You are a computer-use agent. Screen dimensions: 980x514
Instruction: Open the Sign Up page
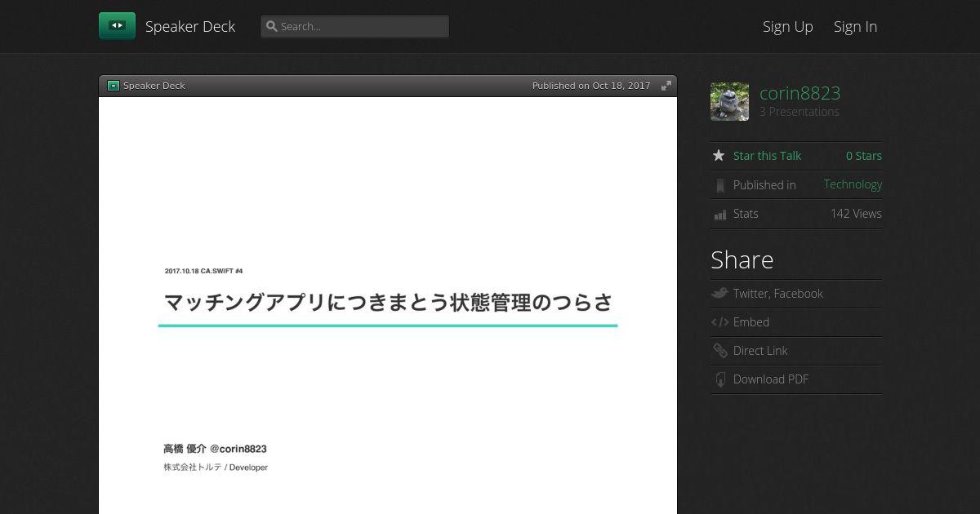point(788,26)
